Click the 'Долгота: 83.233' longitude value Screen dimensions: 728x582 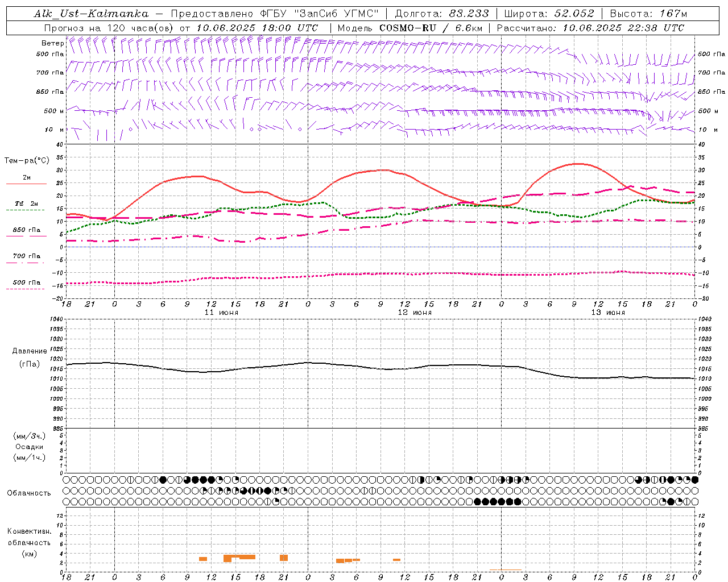[x=442, y=14]
